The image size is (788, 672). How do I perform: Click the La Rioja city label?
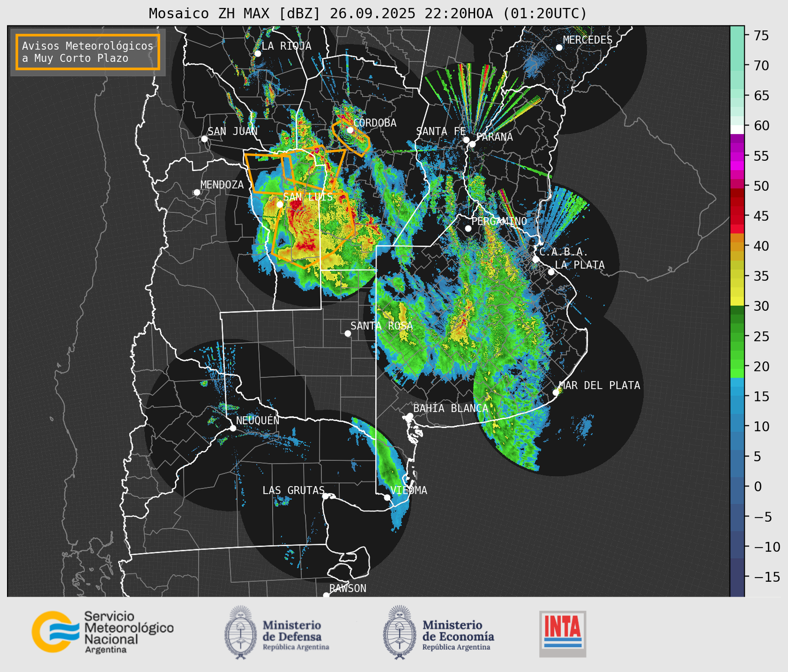(x=286, y=46)
